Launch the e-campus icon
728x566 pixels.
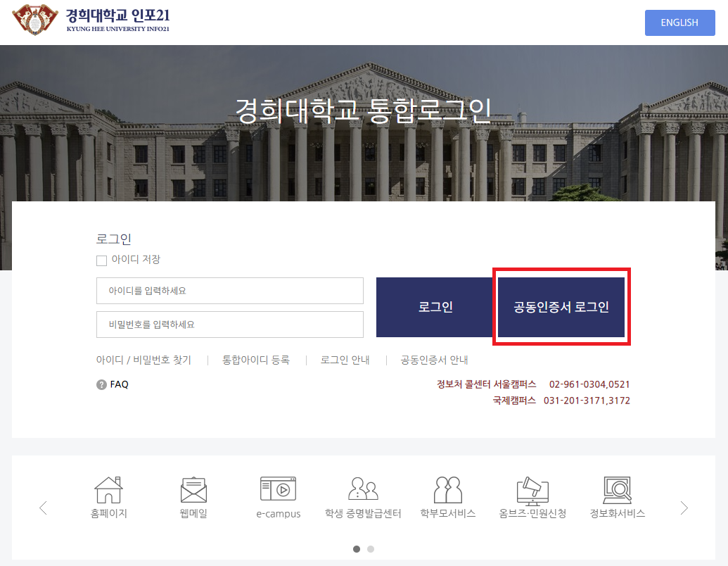coord(278,490)
